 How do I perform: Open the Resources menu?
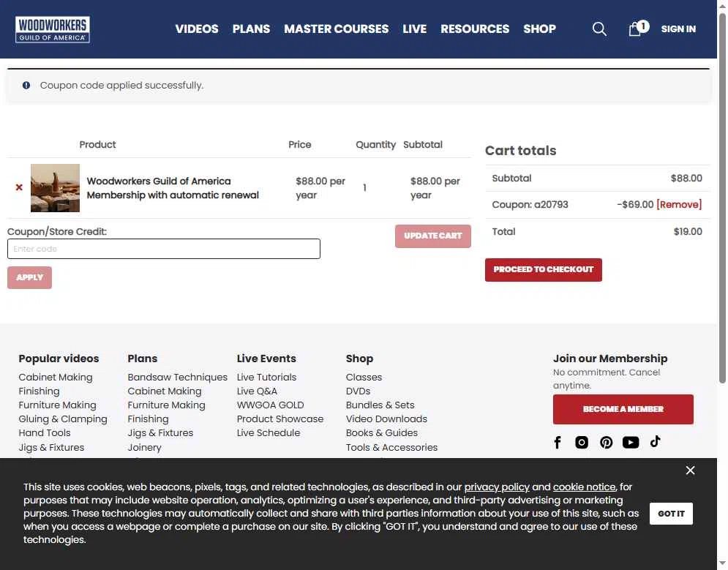475,29
